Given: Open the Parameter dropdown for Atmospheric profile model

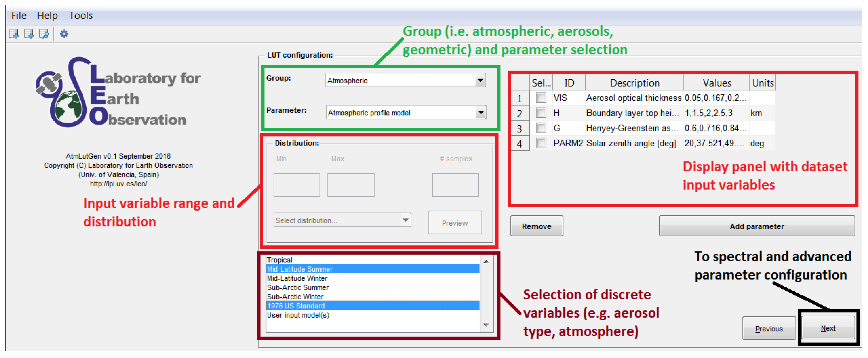Looking at the screenshot, I should [481, 112].
